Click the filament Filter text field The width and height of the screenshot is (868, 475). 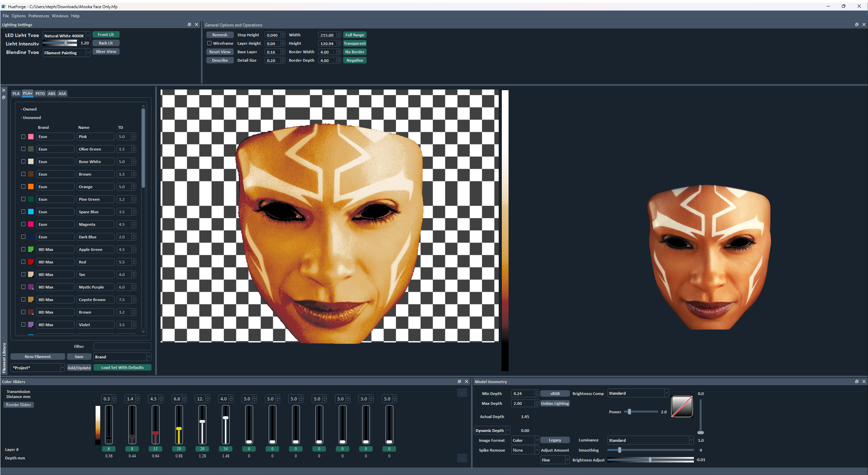tap(122, 347)
